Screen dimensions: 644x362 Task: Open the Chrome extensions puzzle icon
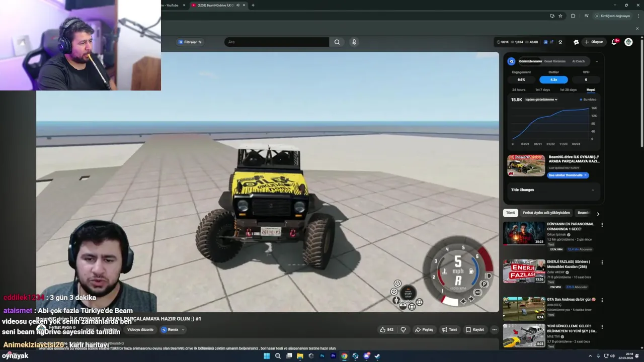point(573,16)
